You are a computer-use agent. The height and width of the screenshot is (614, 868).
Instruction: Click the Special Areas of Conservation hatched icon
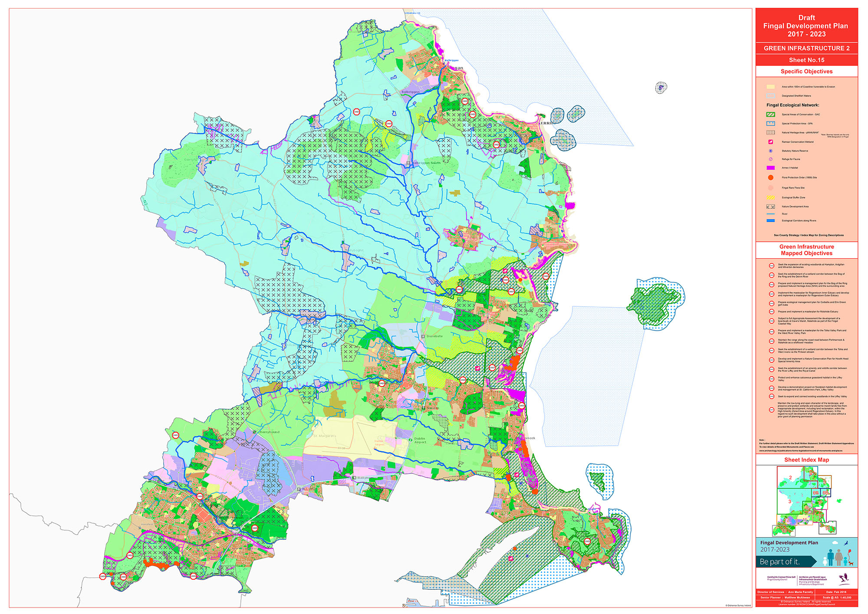(x=770, y=115)
